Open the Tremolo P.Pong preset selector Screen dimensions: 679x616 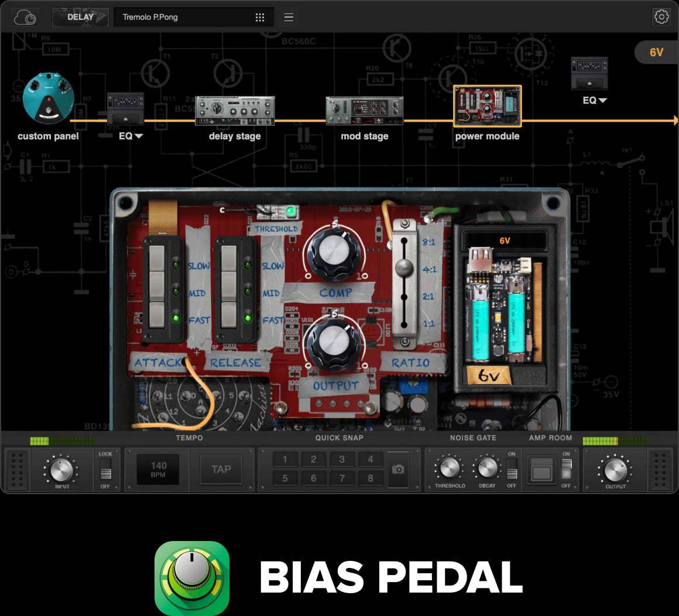tap(193, 17)
